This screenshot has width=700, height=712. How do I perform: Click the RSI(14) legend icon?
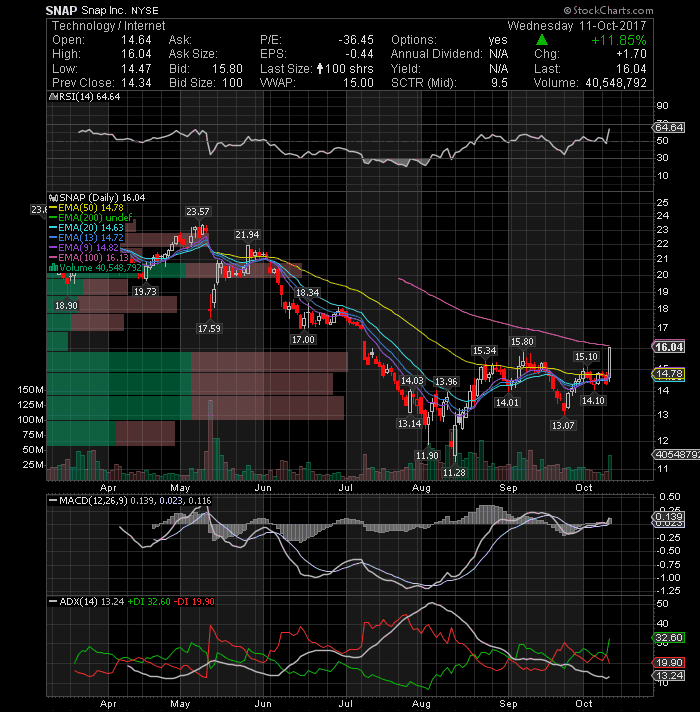click(x=53, y=97)
